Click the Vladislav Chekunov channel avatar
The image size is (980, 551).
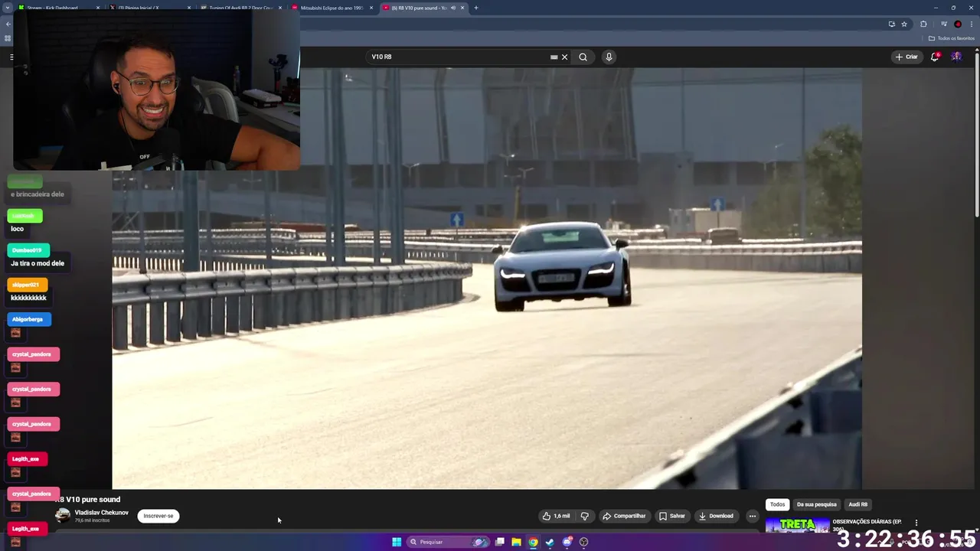coord(63,516)
